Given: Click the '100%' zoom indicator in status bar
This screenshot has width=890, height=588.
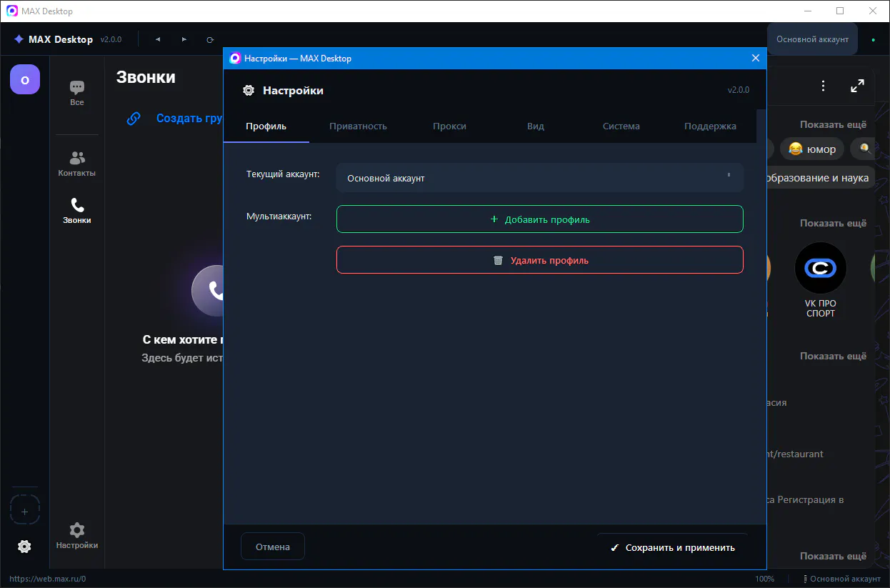Looking at the screenshot, I should pos(765,579).
